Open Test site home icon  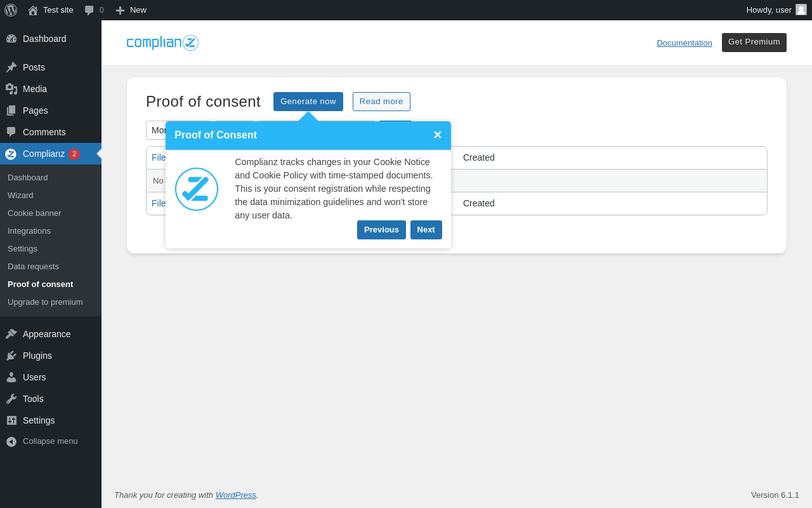(33, 10)
